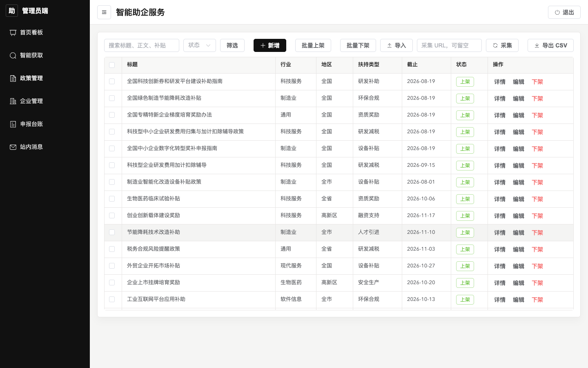Check the row 全国科技创新券和研发平台建设补助指南
This screenshot has height=368, width=588.
click(x=112, y=81)
